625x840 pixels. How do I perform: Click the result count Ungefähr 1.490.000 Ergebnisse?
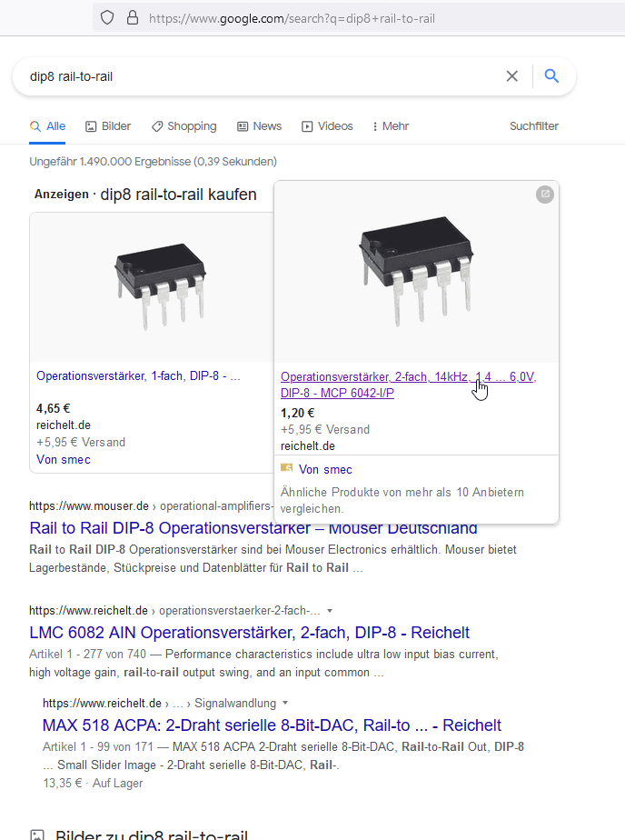pyautogui.click(x=153, y=161)
